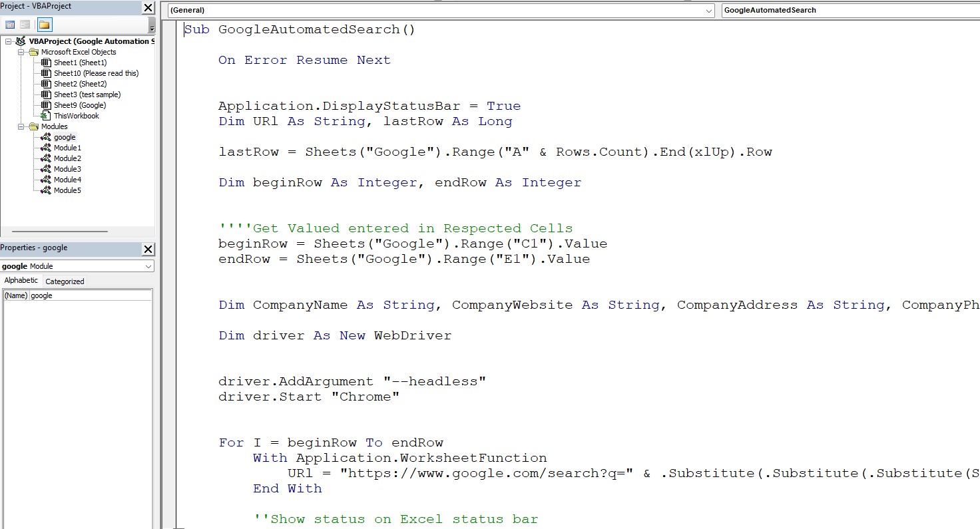Click the View Object icon in Project toolbar
The image size is (980, 529).
[x=25, y=25]
